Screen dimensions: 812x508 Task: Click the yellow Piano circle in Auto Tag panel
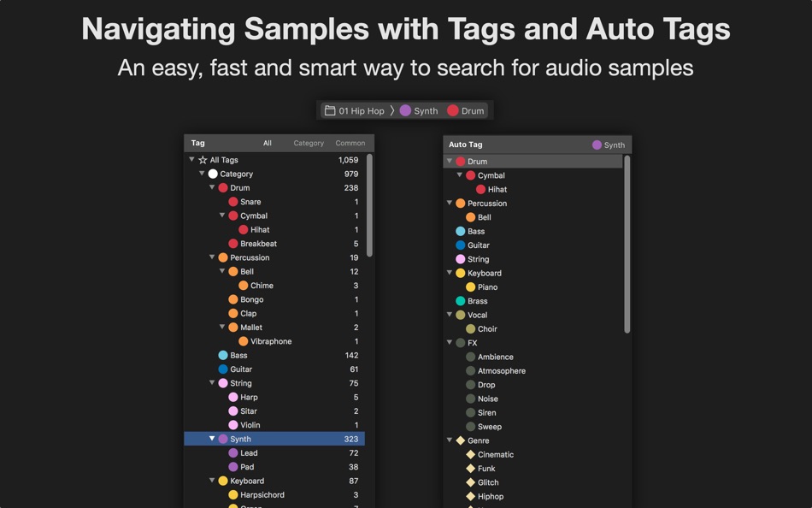click(x=471, y=287)
